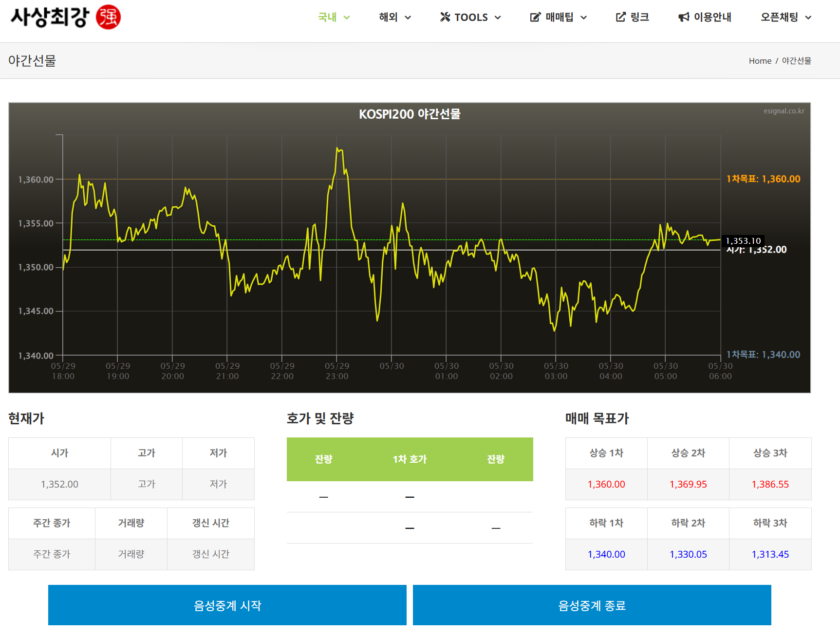The height and width of the screenshot is (635, 840).
Task: Click the 1차목표: 1,360.00 orange label
Action: click(x=763, y=179)
